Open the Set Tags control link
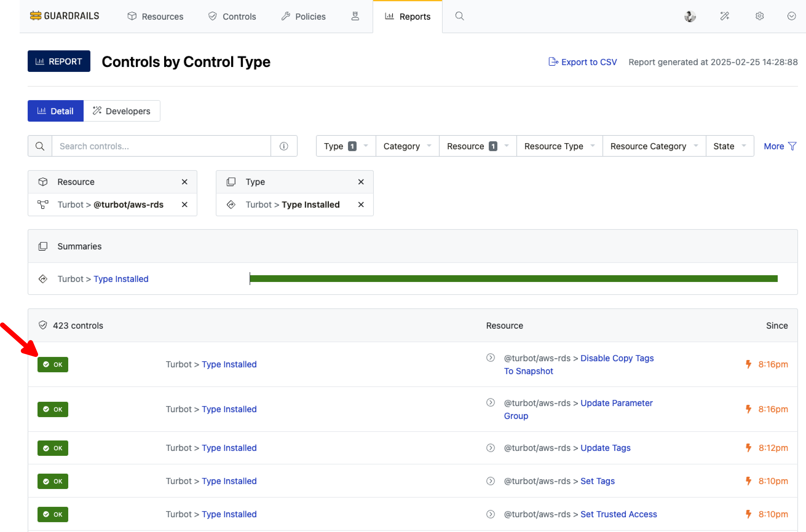 point(597,481)
